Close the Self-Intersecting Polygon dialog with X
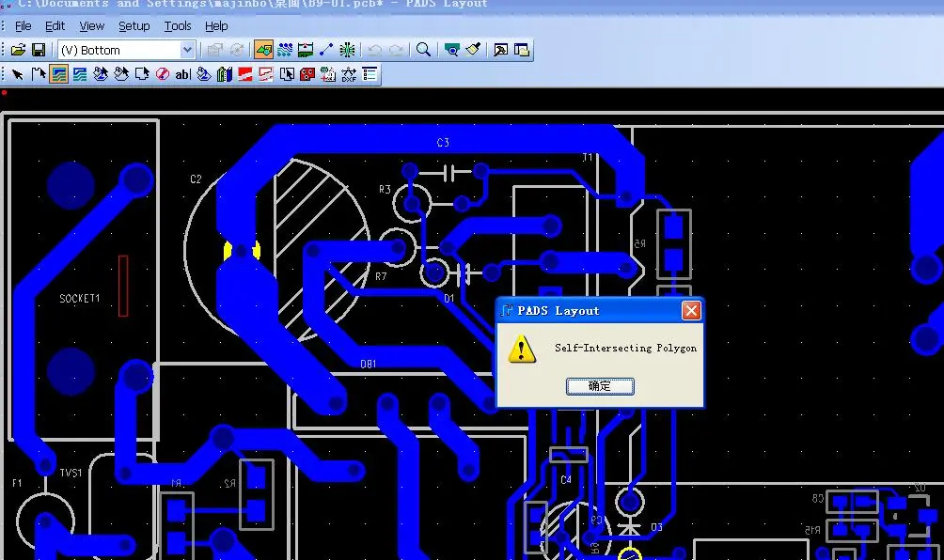944x560 pixels. [x=691, y=310]
